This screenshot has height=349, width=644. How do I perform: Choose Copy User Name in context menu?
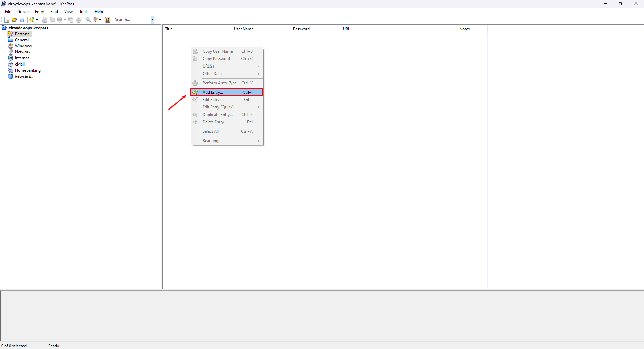point(227,51)
